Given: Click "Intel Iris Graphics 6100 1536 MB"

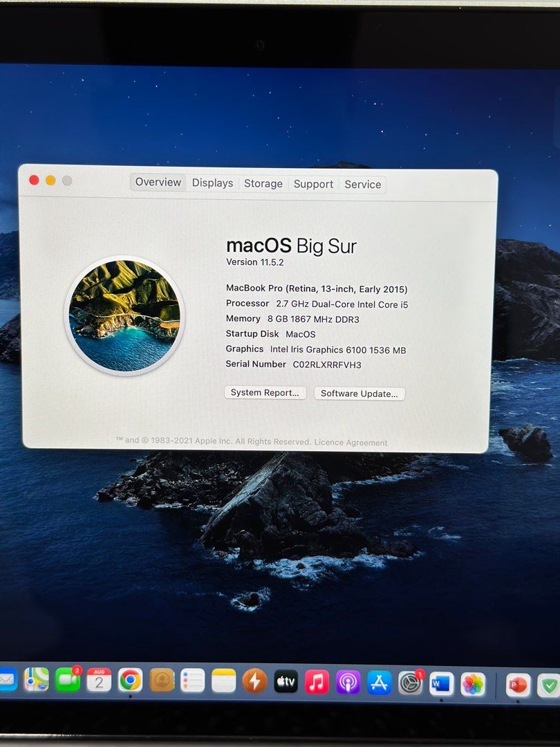Looking at the screenshot, I should (x=338, y=350).
